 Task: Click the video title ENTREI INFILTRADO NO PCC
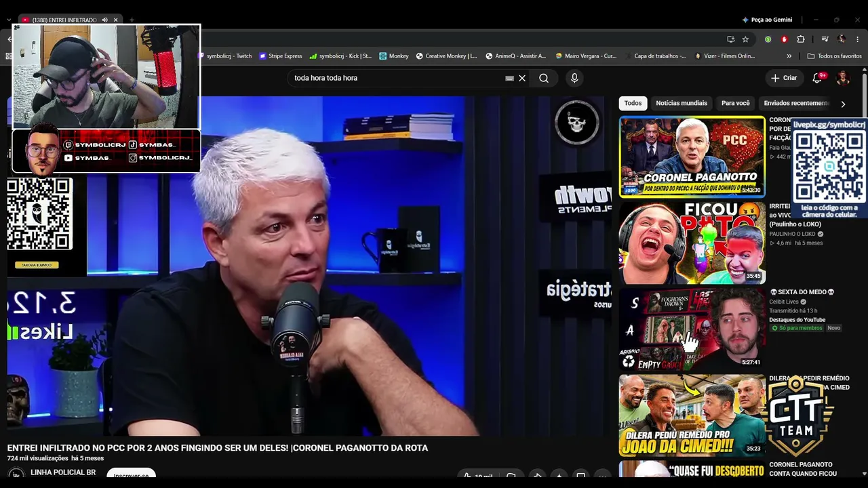click(218, 448)
